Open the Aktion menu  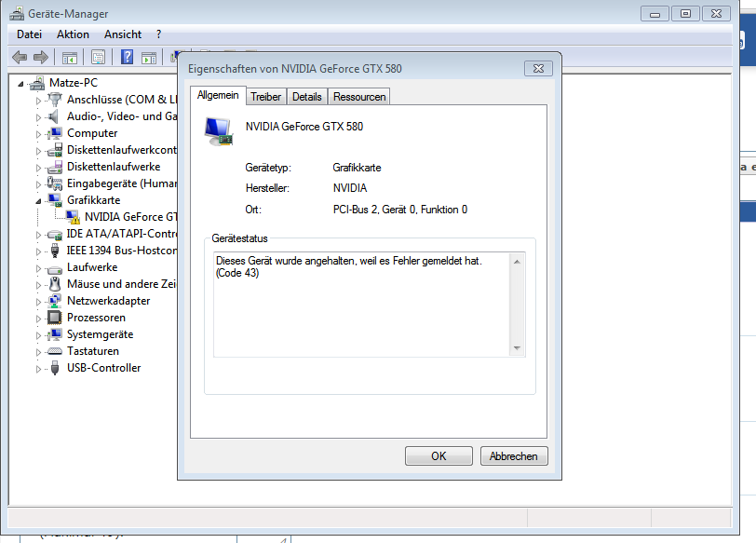(x=73, y=34)
